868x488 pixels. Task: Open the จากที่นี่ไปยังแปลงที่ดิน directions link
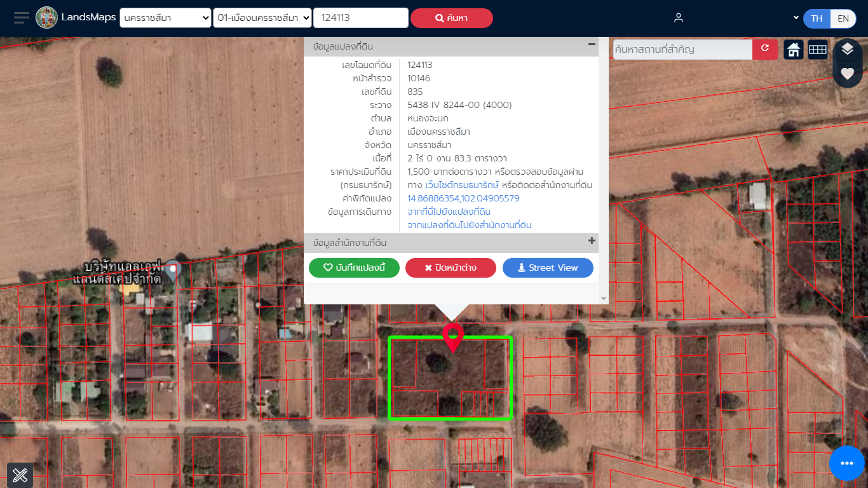(x=449, y=212)
